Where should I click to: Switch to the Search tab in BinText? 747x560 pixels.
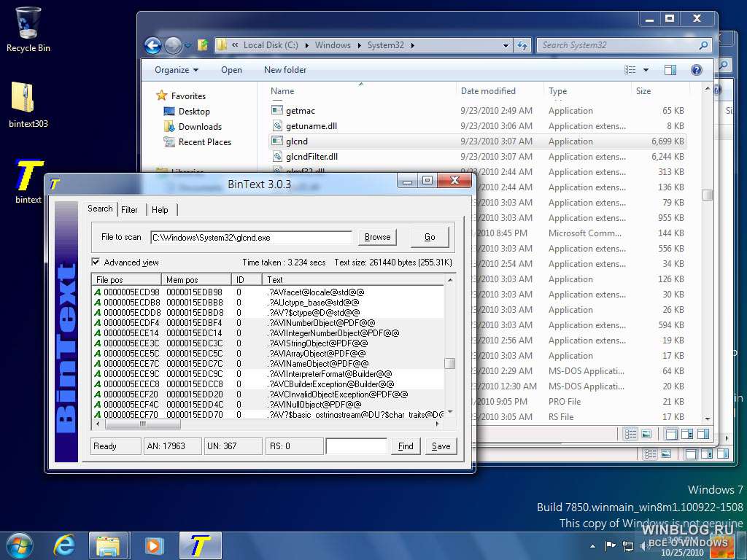[x=100, y=209]
